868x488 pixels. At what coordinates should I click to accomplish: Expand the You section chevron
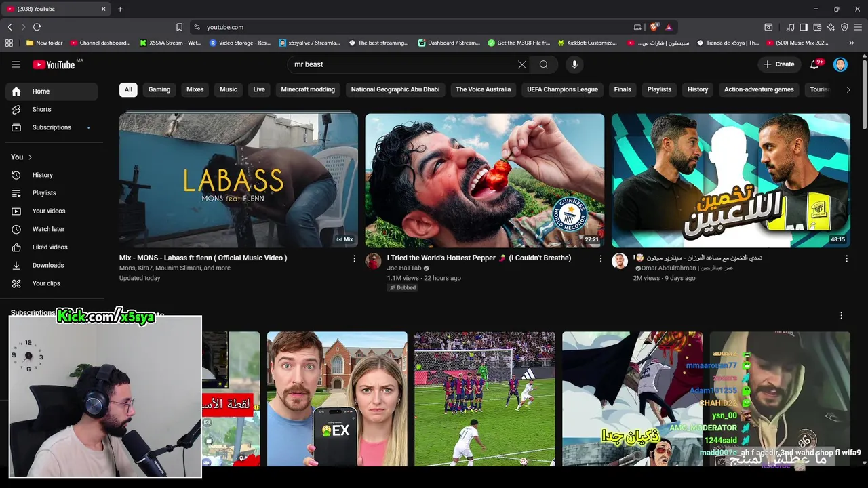click(x=30, y=157)
